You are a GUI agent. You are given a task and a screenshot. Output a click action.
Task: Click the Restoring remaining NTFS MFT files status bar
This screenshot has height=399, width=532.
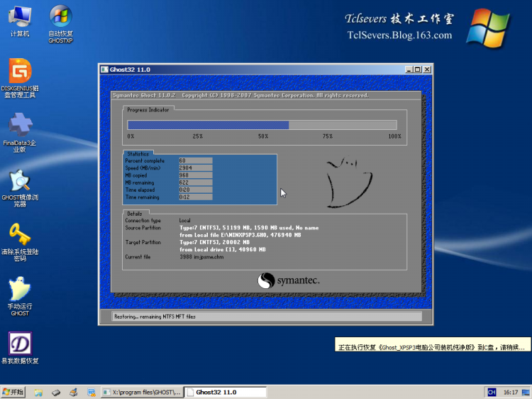tap(267, 317)
